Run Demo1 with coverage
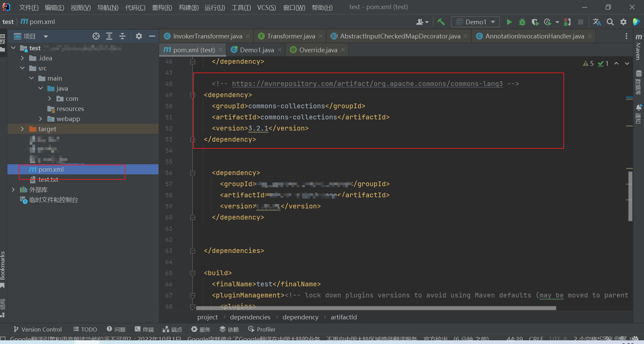This screenshot has height=344, width=644. 535,22
